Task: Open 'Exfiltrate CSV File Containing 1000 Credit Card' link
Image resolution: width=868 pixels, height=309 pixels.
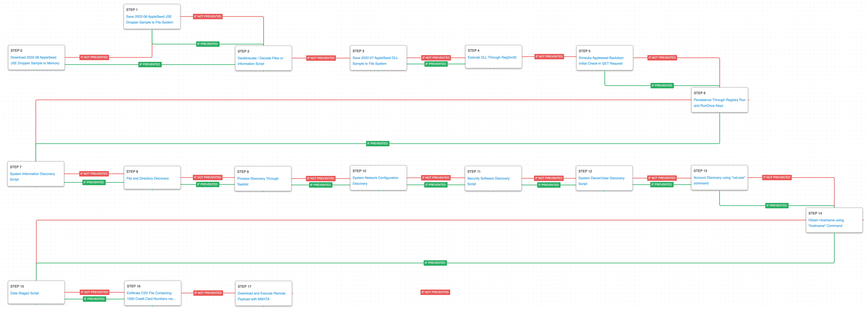Action: [x=149, y=293]
